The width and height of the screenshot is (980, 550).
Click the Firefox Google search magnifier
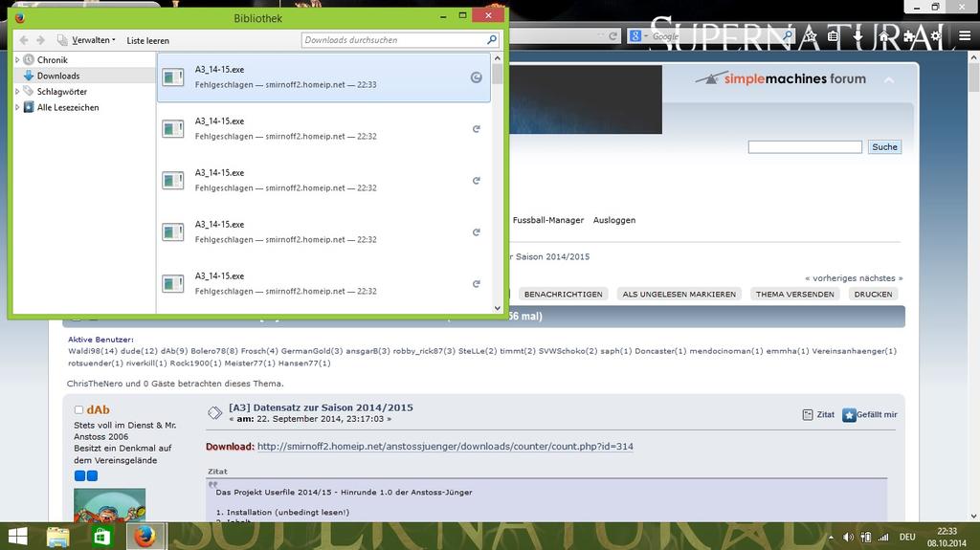[788, 36]
